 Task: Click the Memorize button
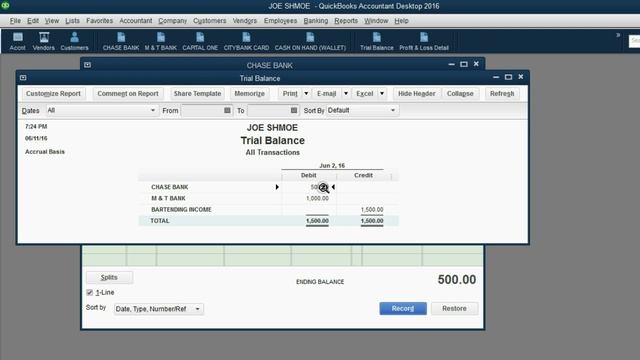(x=249, y=93)
